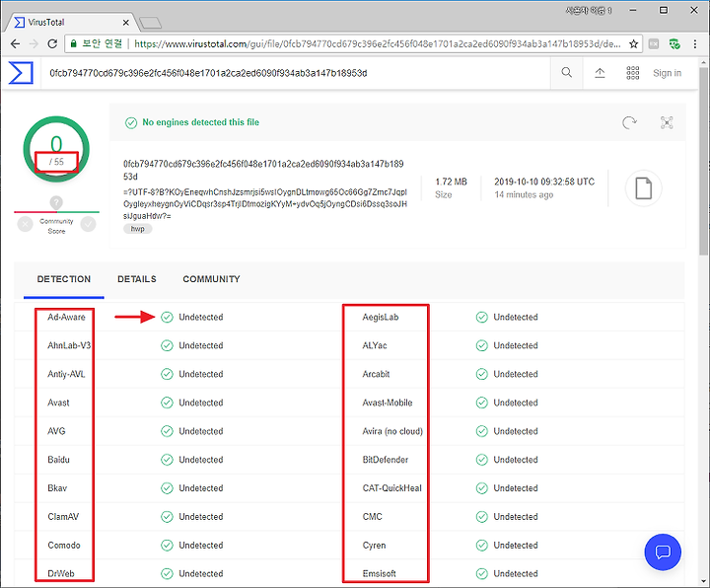
Task: Click the AhnLab-V3 engine name
Action: click(69, 345)
